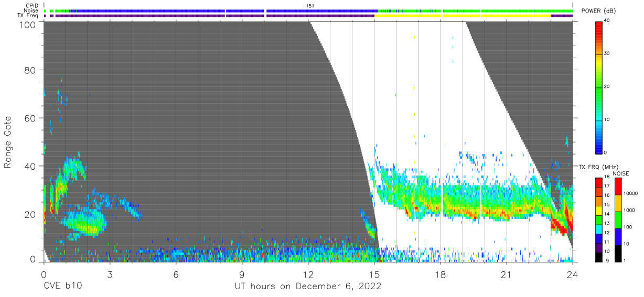This screenshot has height=297, width=644.
Task: Click the 21 hour tick on the time axis
Action: [507, 274]
